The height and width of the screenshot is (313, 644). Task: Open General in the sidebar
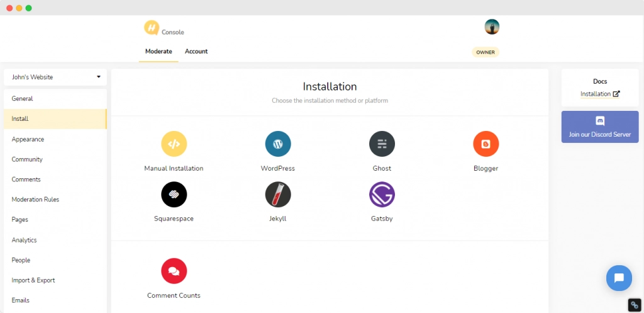pyautogui.click(x=55, y=99)
